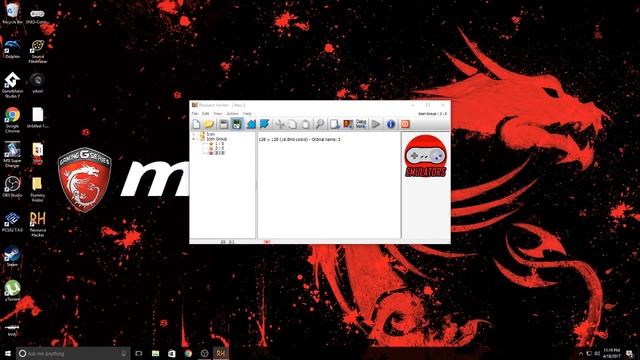Click the Copy toolbar icon
This screenshot has width=640, height=360.
292,124
